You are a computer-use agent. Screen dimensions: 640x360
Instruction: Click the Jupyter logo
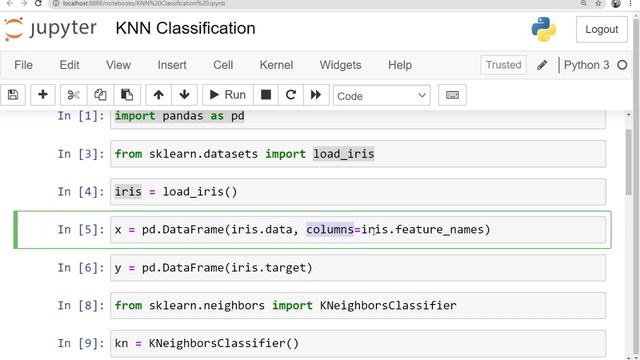point(50,29)
